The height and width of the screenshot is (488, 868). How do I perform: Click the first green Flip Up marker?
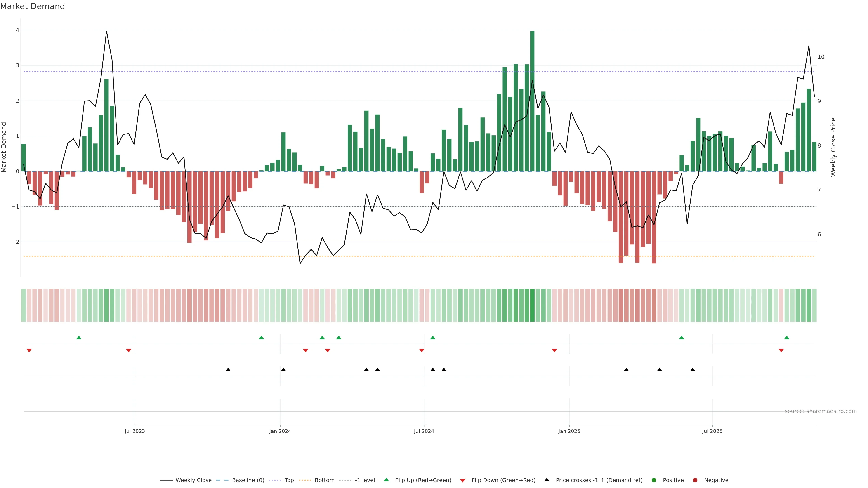pyautogui.click(x=79, y=338)
